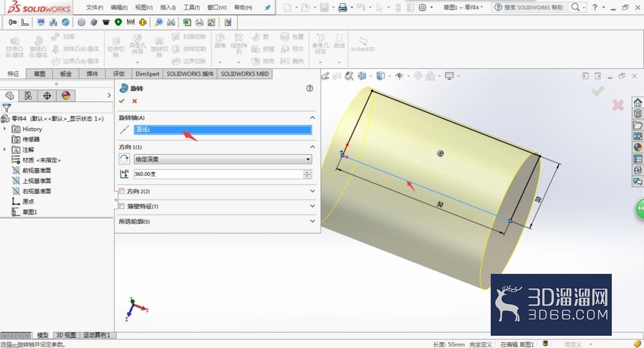The height and width of the screenshot is (348, 644).
Task: Open the 编辑 menu
Action: point(119,7)
